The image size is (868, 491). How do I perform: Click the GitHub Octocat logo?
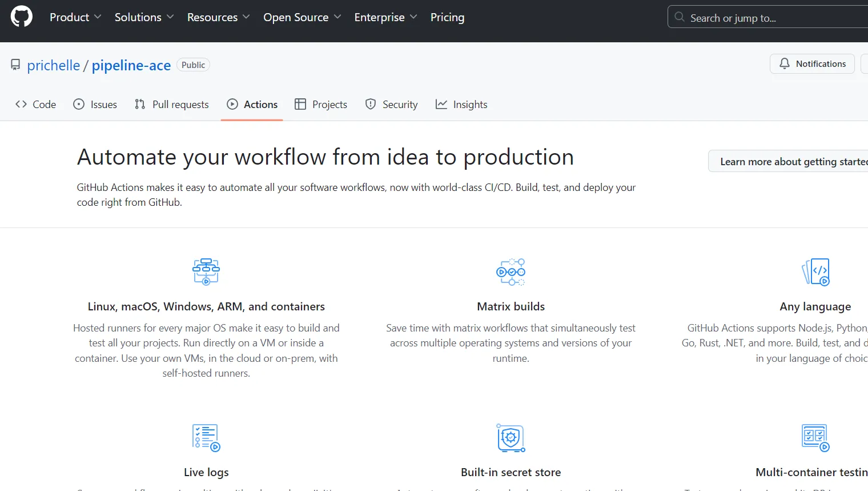(x=22, y=17)
